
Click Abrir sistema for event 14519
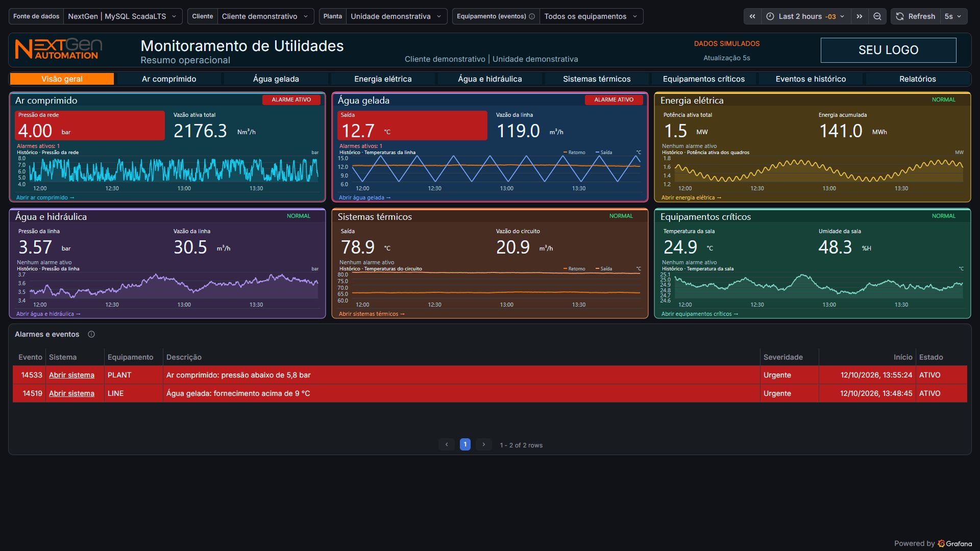click(71, 393)
